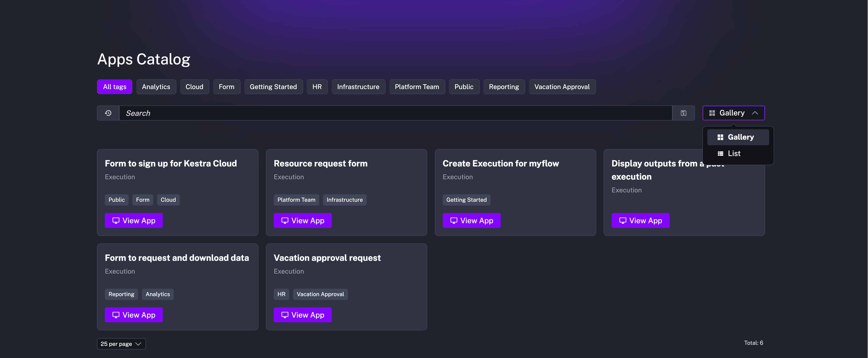
Task: Click the save filter icon beside search
Action: tap(683, 113)
